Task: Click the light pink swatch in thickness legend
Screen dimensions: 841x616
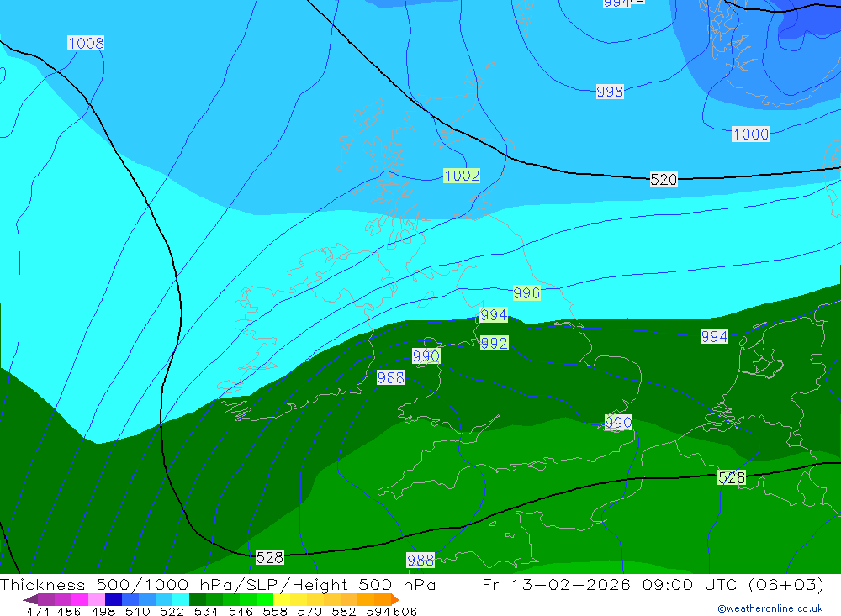Action: (97, 599)
